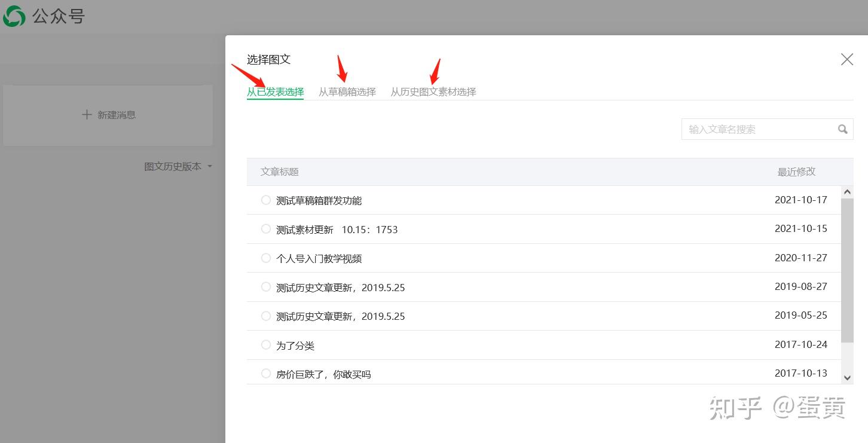
Task: Click the plus icon beside 新建消息
Action: (x=87, y=114)
